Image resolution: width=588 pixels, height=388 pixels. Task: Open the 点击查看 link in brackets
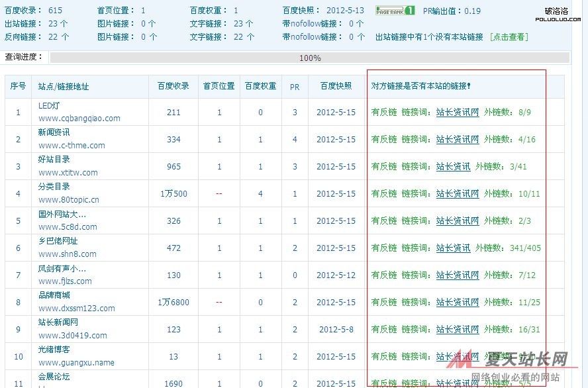pos(509,37)
